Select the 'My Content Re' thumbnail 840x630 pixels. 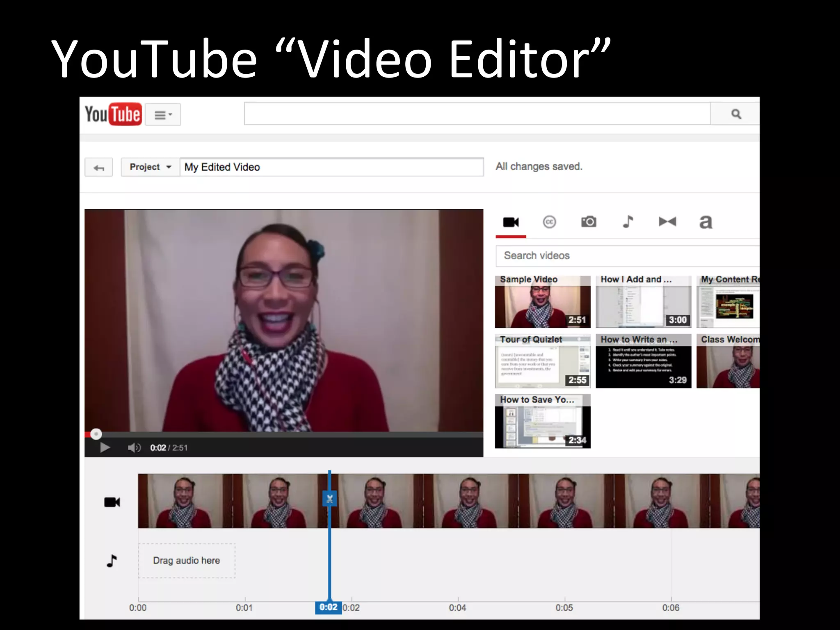click(728, 301)
